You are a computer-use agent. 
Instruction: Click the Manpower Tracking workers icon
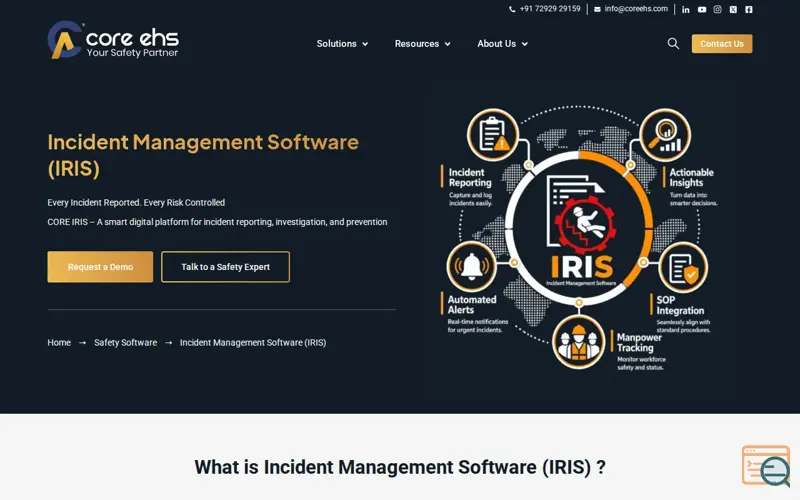[x=579, y=341]
